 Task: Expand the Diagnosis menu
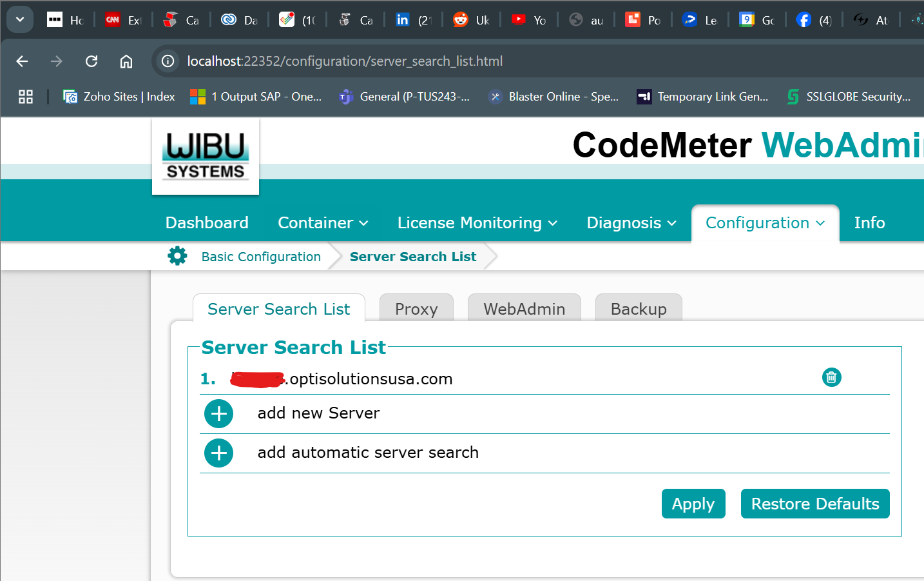coord(631,222)
